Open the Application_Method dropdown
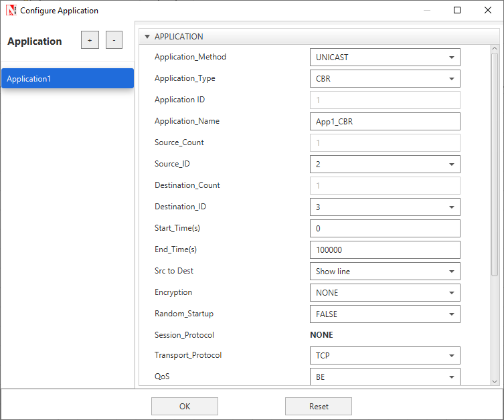504x420 pixels. click(385, 58)
